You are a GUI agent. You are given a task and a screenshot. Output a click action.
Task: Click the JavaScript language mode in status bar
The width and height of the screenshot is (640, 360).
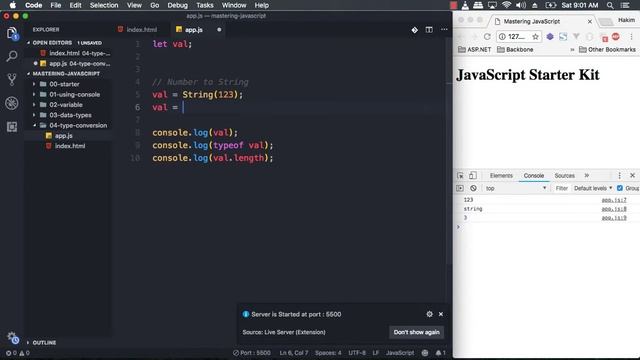400,353
